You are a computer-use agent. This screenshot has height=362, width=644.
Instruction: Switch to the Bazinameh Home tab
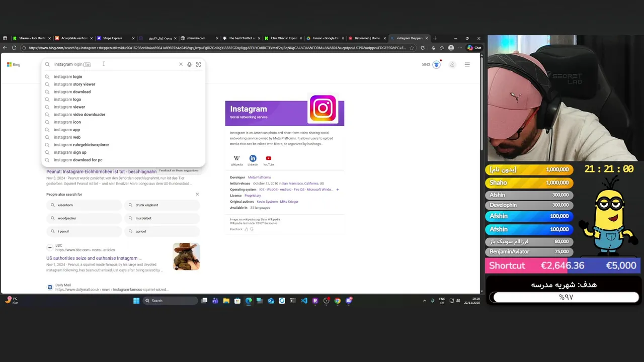click(x=367, y=38)
